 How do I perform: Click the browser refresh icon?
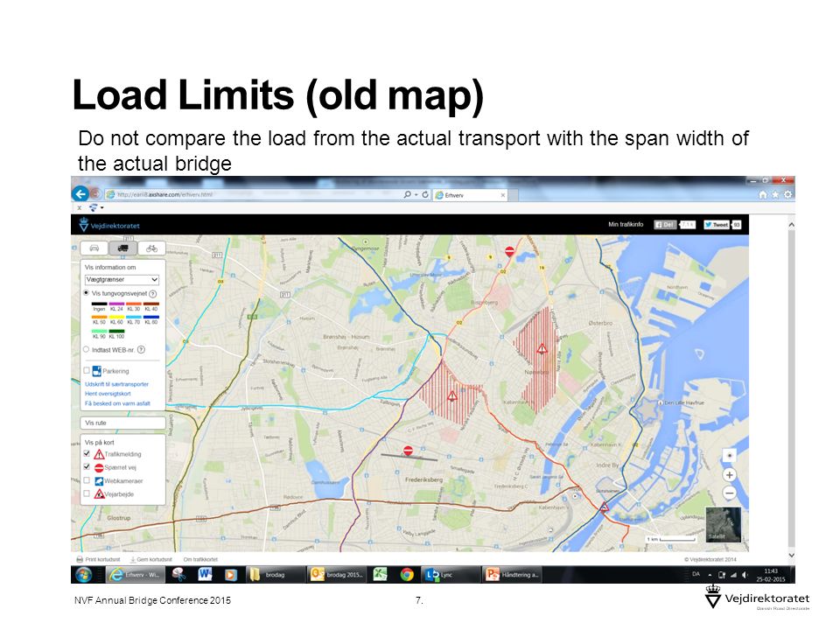pos(425,194)
